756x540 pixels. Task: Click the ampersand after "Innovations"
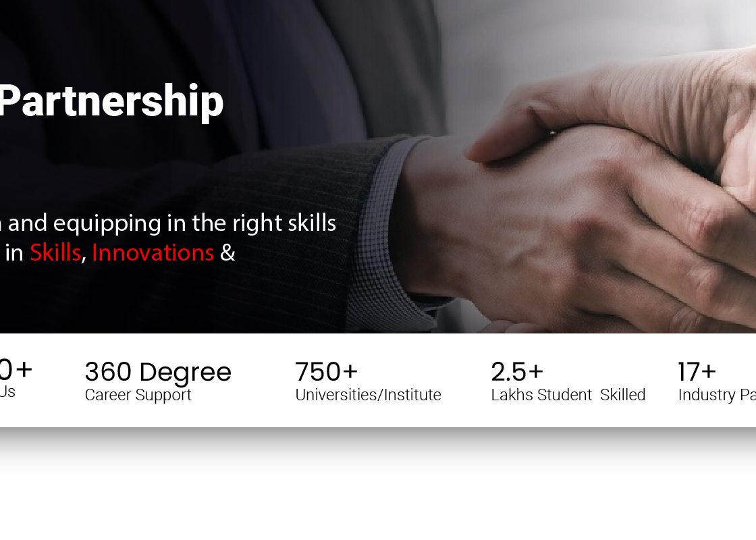tap(227, 253)
